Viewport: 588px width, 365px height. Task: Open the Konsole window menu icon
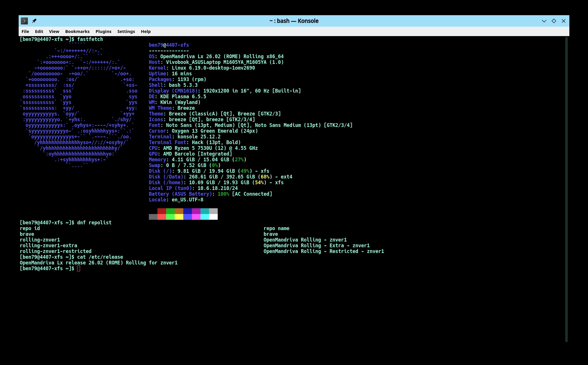(x=24, y=21)
